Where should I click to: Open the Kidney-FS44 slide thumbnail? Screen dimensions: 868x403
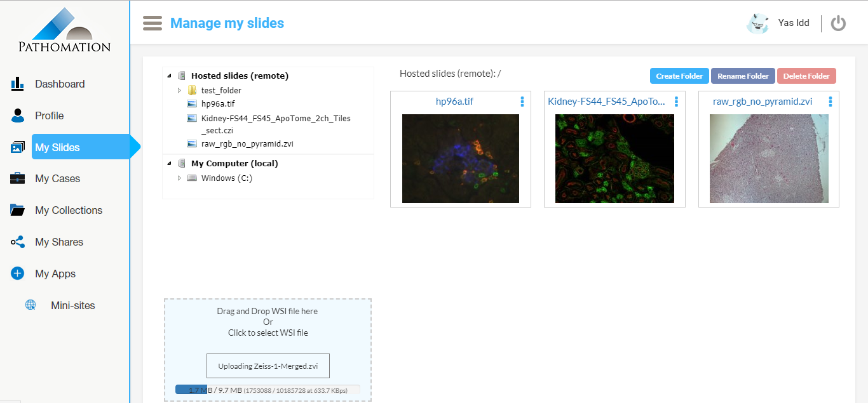tap(614, 159)
